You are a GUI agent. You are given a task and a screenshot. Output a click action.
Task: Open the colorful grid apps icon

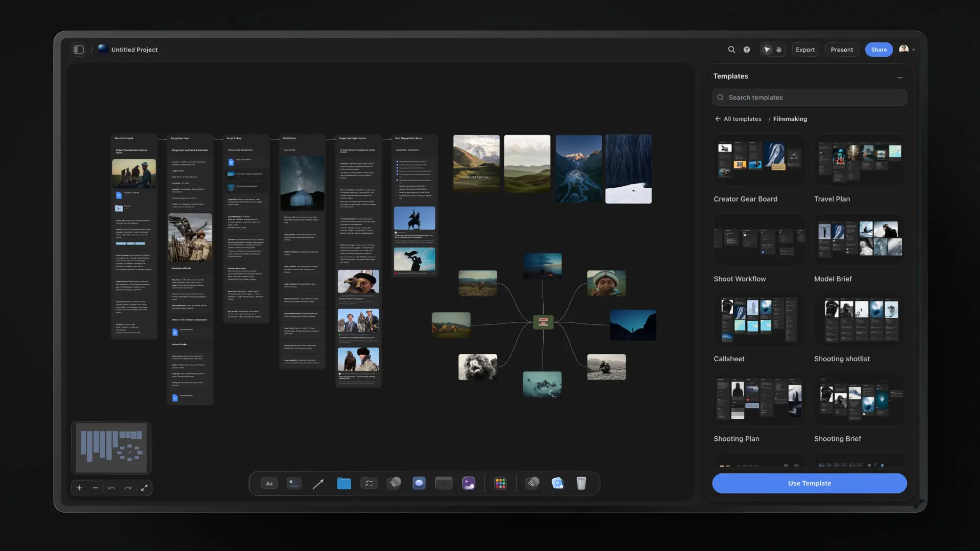point(500,483)
